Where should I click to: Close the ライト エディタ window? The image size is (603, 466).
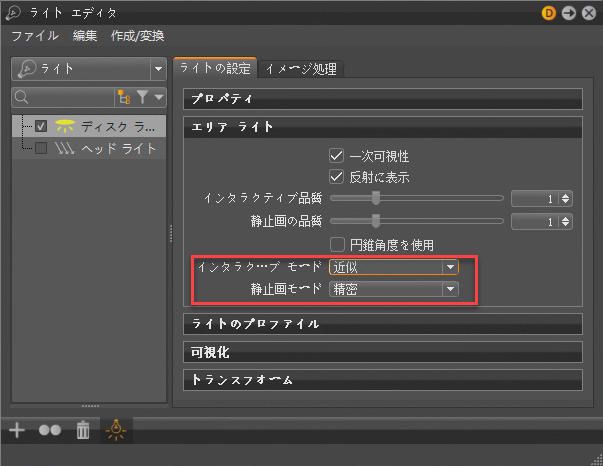pyautogui.click(x=589, y=13)
